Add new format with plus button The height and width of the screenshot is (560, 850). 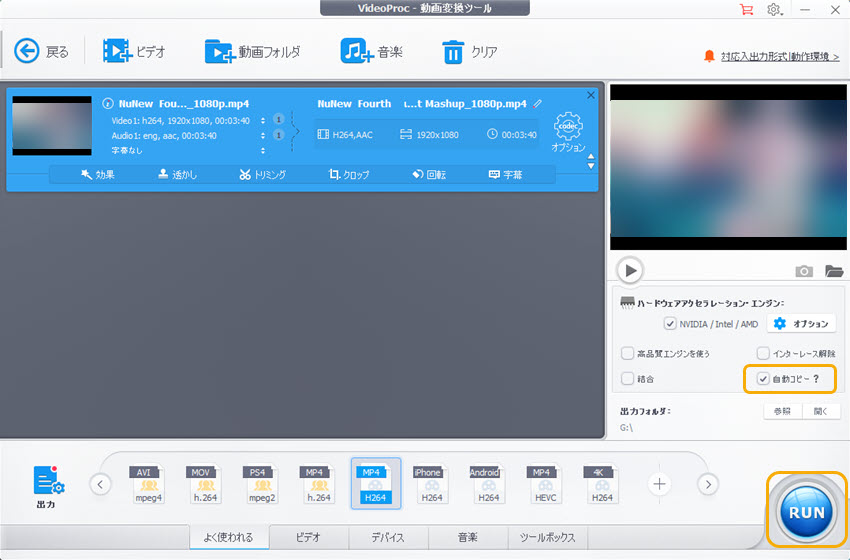659,484
